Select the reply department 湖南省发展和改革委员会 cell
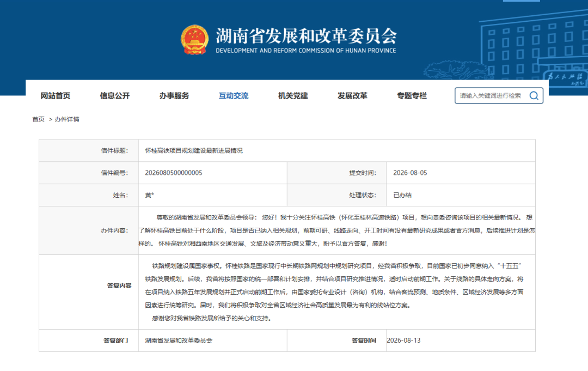This screenshot has width=588, height=371. pos(213,340)
